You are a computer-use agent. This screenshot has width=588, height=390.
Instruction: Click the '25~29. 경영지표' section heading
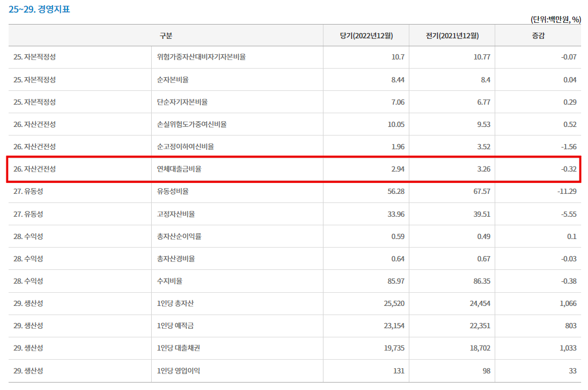point(40,9)
